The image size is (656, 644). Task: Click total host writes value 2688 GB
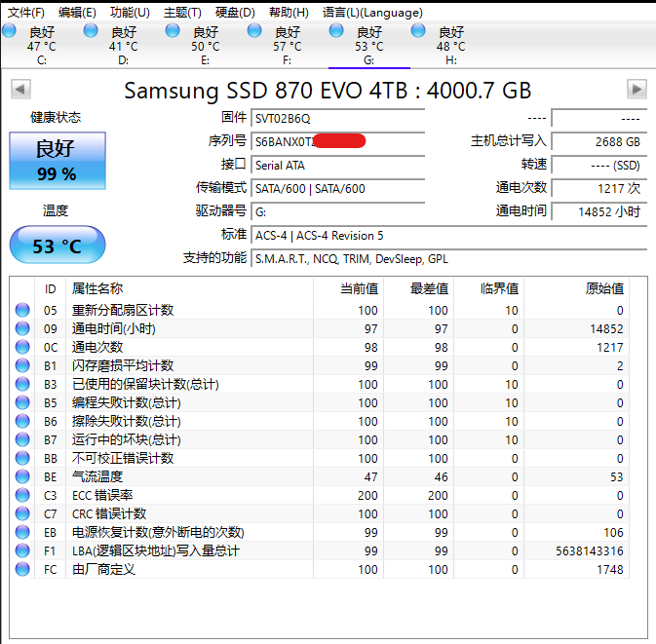coord(599,142)
